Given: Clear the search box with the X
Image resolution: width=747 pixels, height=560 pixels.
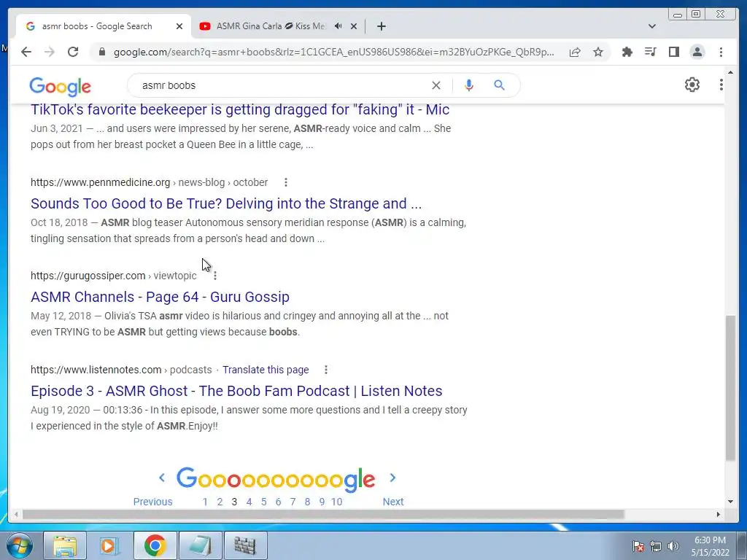Looking at the screenshot, I should pyautogui.click(x=436, y=85).
